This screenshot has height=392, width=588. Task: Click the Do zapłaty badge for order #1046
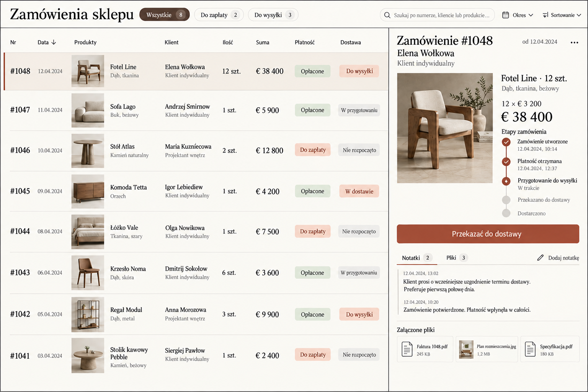coord(313,150)
